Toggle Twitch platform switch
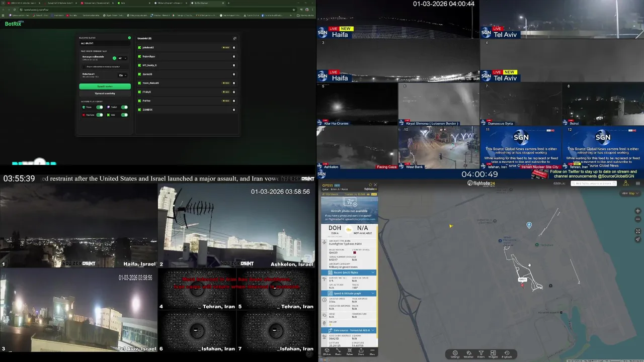Viewport: 644px width, 362px height. 124,107
